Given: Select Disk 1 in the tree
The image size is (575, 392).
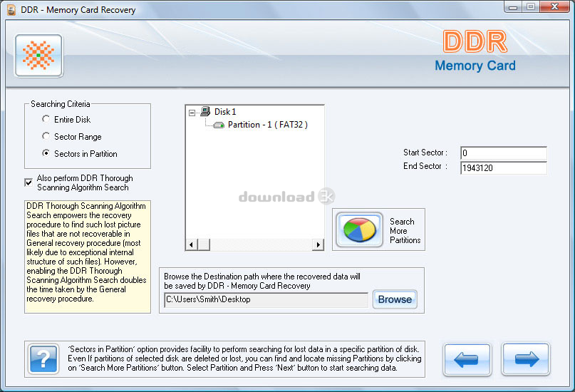Looking at the screenshot, I should pyautogui.click(x=225, y=112).
